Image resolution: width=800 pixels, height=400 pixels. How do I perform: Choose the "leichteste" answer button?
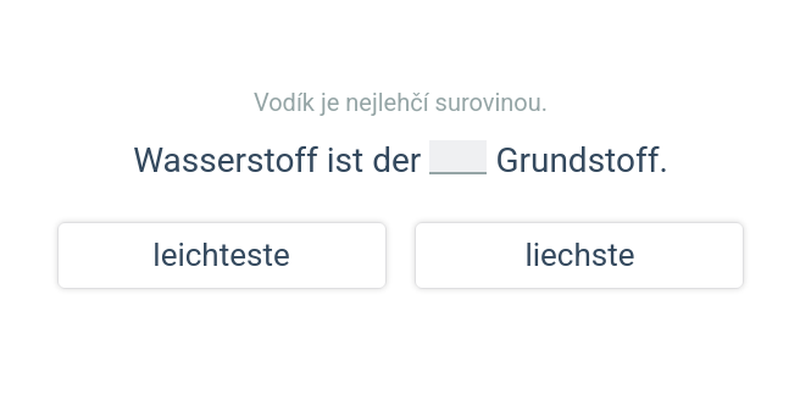(221, 256)
